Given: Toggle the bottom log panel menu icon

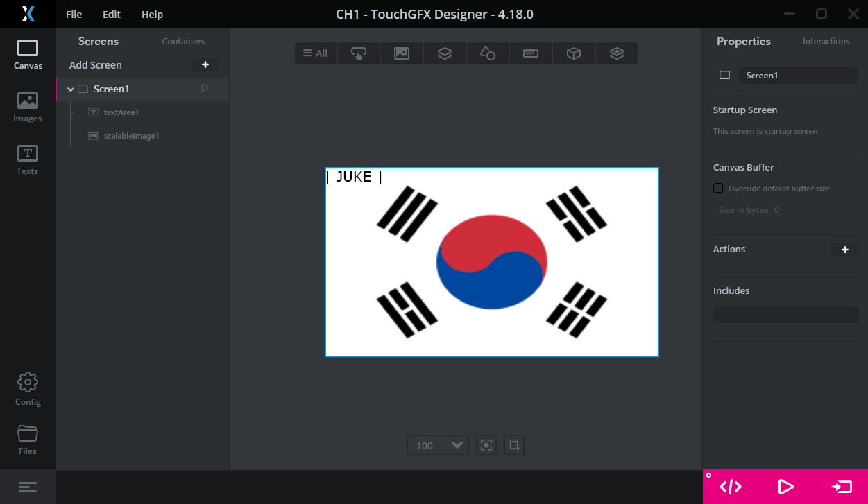Looking at the screenshot, I should [x=28, y=487].
